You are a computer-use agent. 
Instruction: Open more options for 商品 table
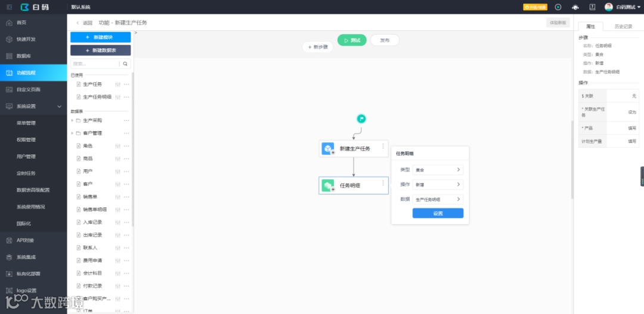pos(126,159)
